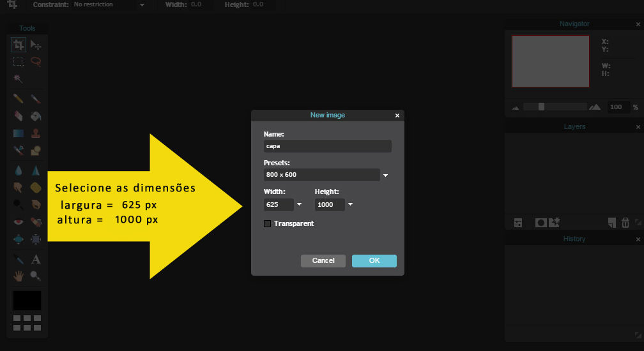
Task: Click the Navigator zoom slider handle
Action: pyautogui.click(x=541, y=107)
